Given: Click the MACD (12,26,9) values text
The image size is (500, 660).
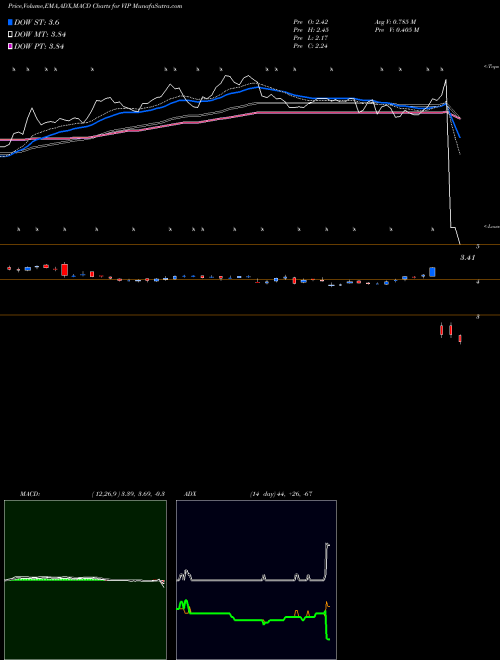Looking at the screenshot, I should click(128, 494).
